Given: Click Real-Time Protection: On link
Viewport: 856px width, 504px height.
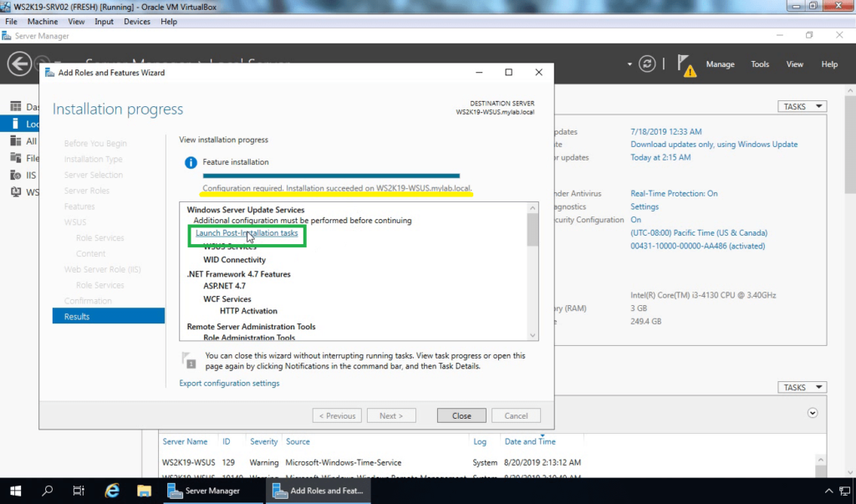Looking at the screenshot, I should 674,193.
